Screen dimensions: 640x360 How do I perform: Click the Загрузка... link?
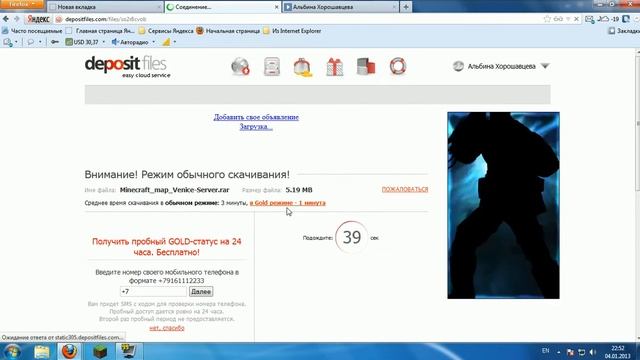[x=256, y=127]
